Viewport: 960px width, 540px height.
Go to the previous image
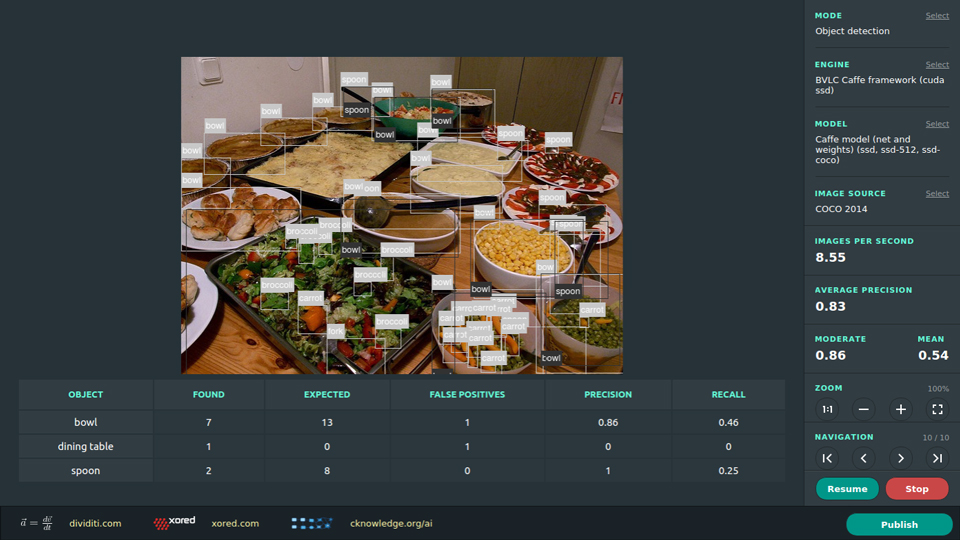(864, 458)
